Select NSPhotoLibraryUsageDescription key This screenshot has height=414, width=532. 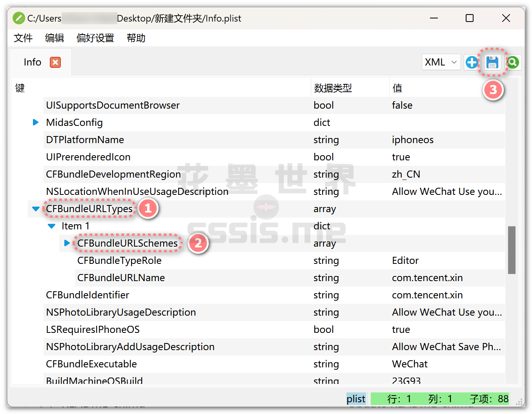tap(121, 312)
